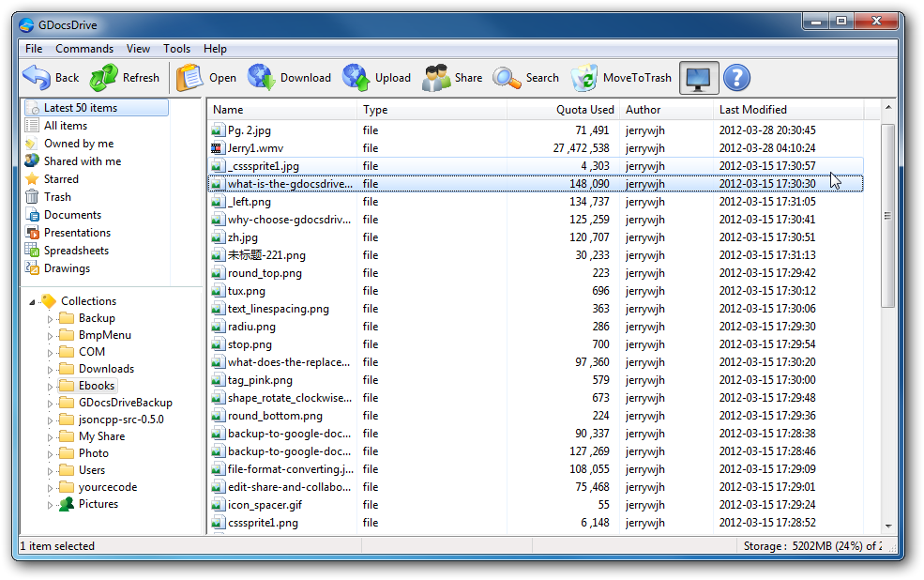Sort by the Author column header
Image resolution: width=924 pixels, height=580 pixels.
tap(666, 110)
